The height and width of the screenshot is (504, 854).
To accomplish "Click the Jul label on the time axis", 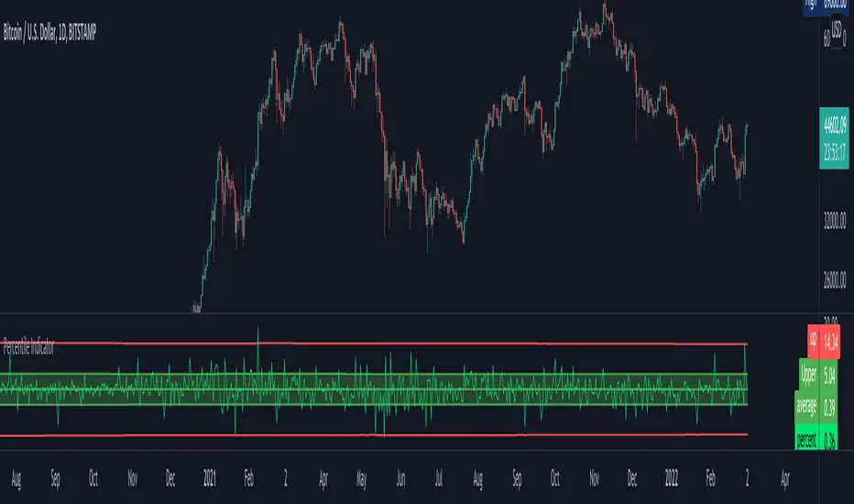I will [438, 478].
